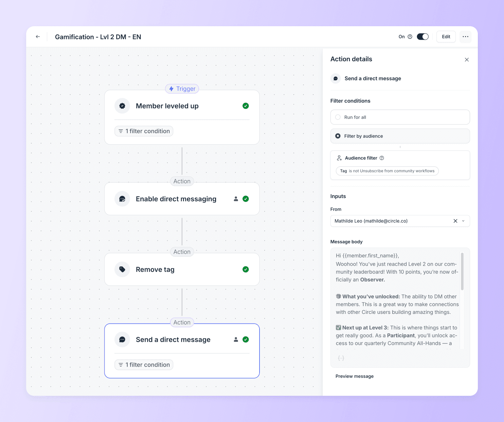
Task: Click the Edit button
Action: 446,37
